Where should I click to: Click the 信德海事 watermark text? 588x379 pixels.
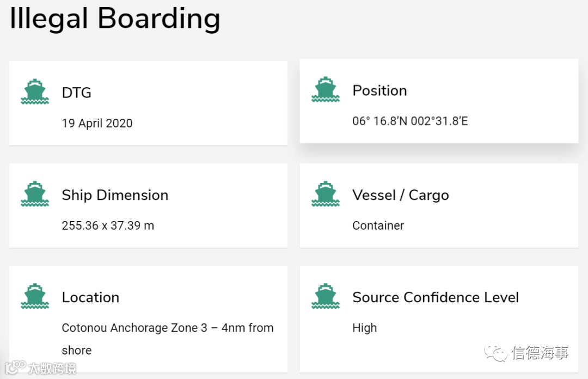[x=540, y=353]
